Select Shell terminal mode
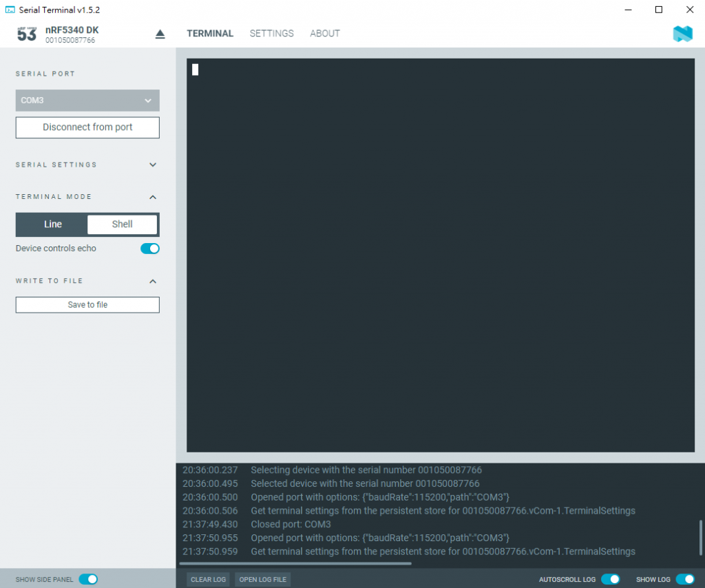Image resolution: width=705 pixels, height=588 pixels. 123,224
